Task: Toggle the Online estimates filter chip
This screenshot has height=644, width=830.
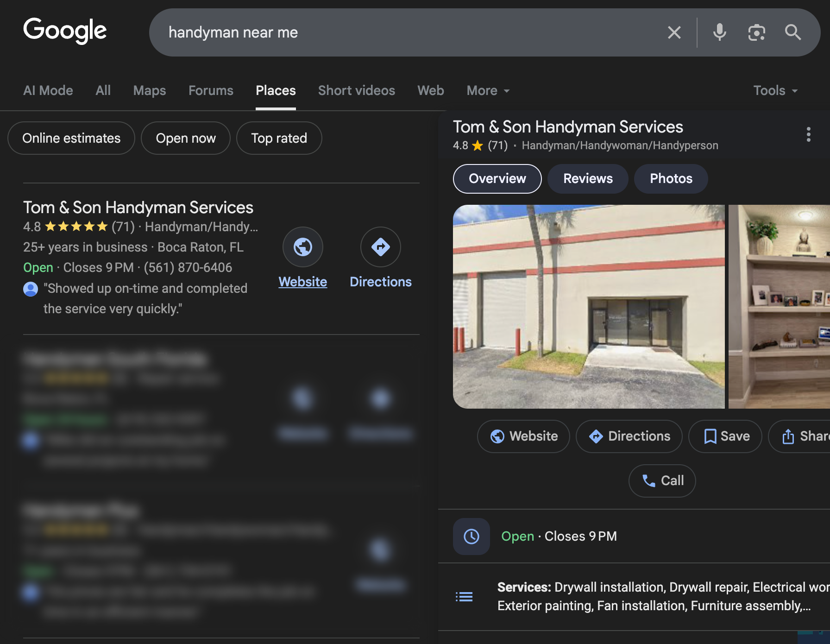Action: point(71,138)
